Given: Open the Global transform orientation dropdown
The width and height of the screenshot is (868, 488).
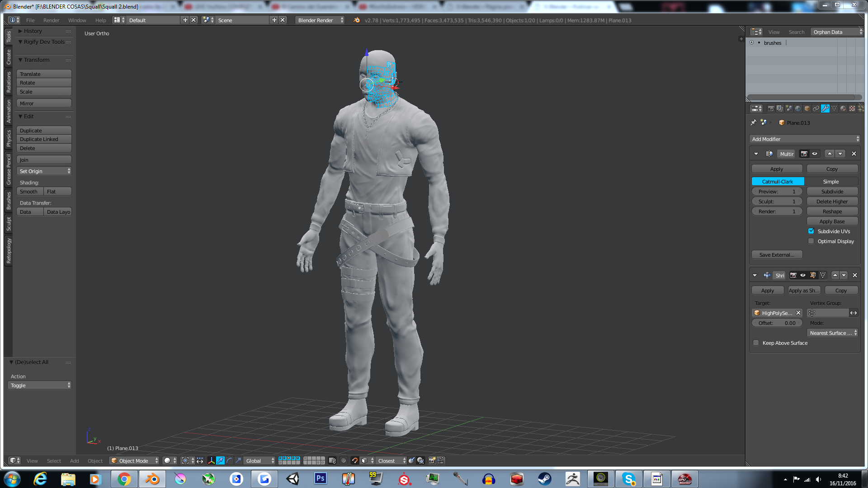Looking at the screenshot, I should tap(259, 460).
